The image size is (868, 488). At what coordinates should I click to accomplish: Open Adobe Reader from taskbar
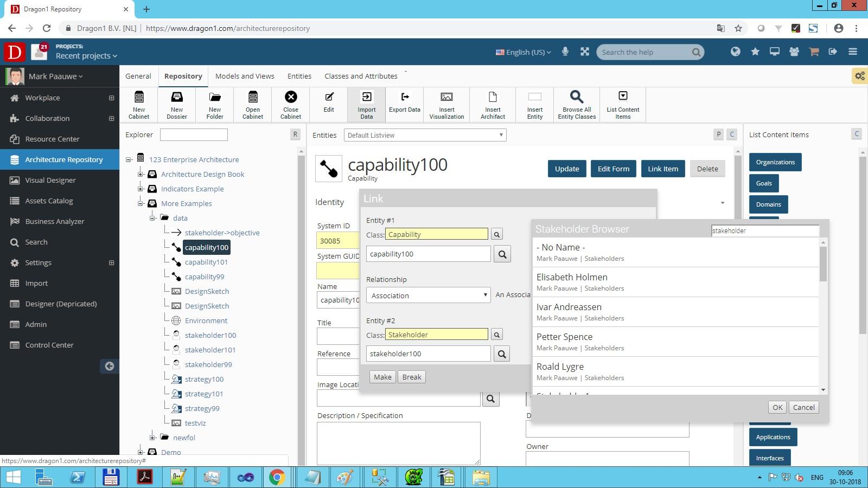coord(144,477)
